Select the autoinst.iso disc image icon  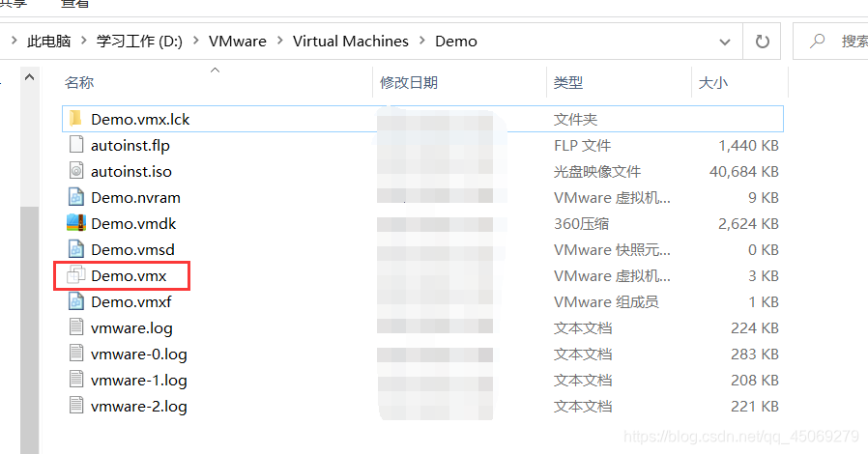[x=75, y=171]
